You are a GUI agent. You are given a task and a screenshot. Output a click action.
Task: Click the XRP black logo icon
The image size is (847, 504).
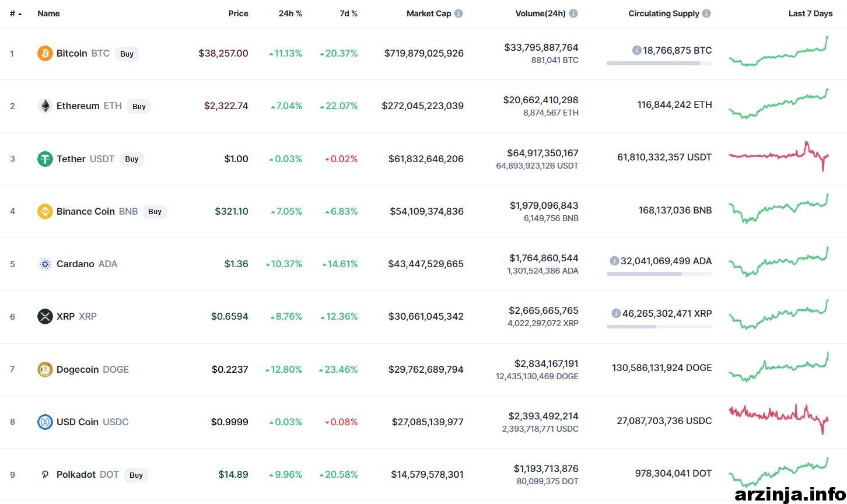45,317
